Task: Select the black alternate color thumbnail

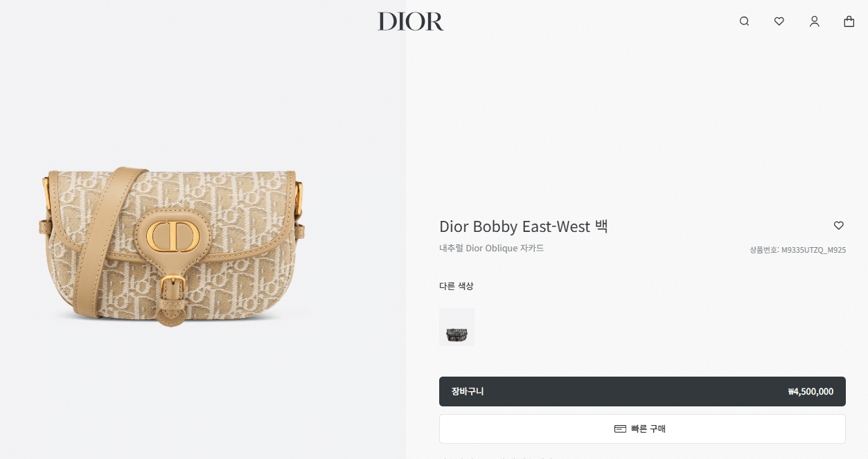Action: coord(457,327)
